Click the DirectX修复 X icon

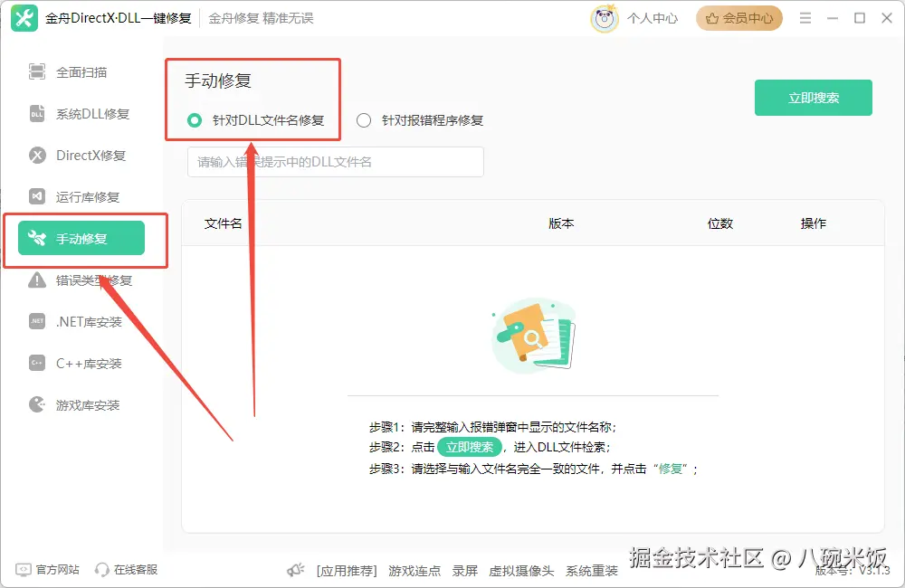[x=37, y=156]
